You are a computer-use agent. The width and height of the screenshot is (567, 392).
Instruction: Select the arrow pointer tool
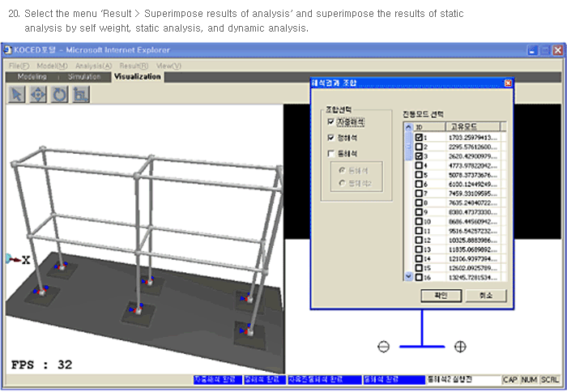pos(16,94)
